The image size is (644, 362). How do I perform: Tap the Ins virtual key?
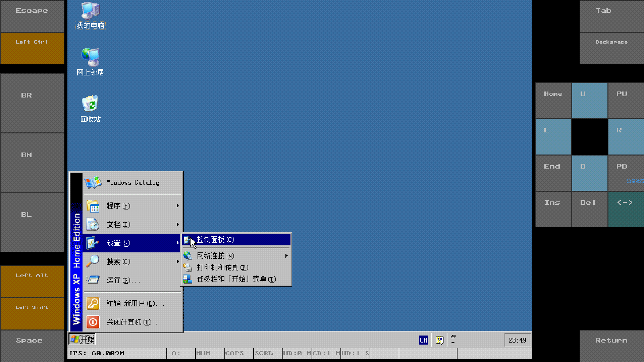tap(553, 209)
